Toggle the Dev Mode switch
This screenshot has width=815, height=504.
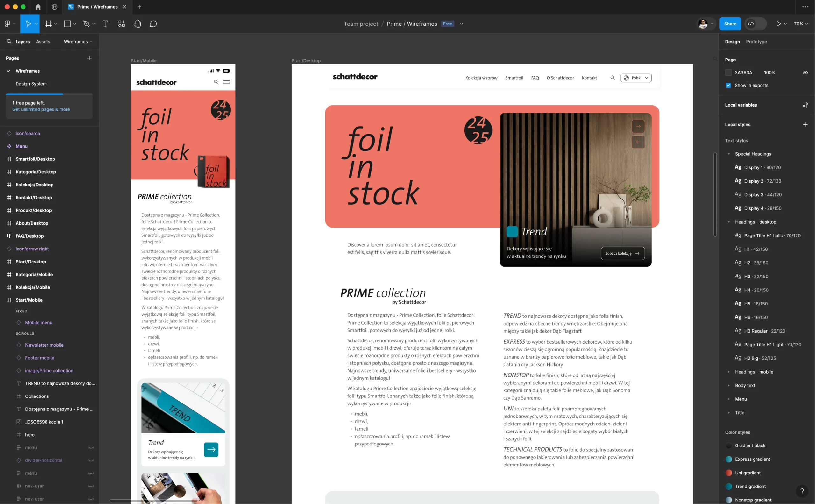point(755,24)
